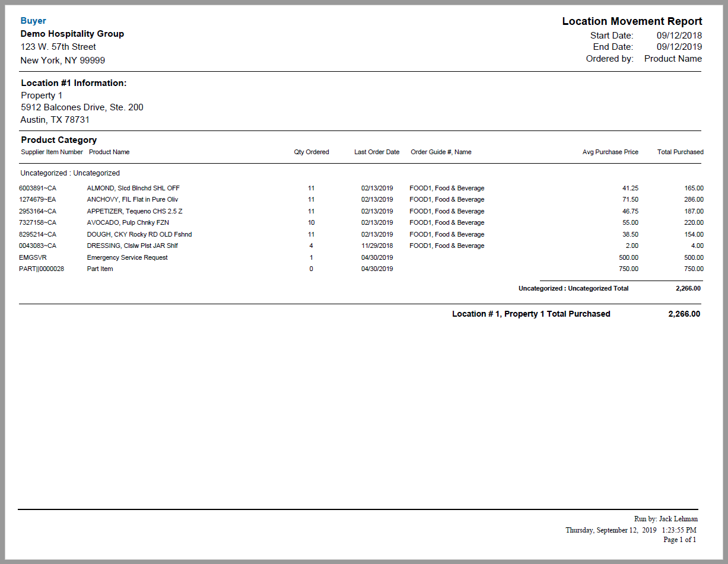Select the Emergency Service Request row
The image size is (728, 564).
coord(127,258)
